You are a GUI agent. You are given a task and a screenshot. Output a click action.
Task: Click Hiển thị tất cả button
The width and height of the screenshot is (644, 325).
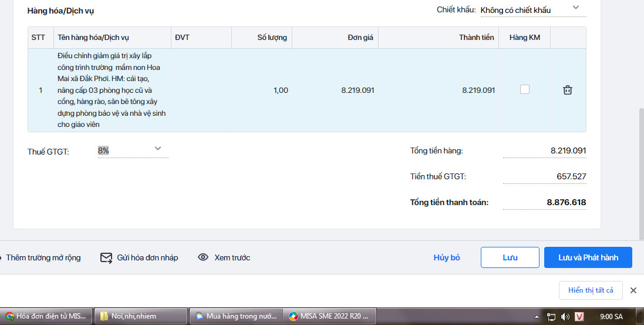coord(590,290)
